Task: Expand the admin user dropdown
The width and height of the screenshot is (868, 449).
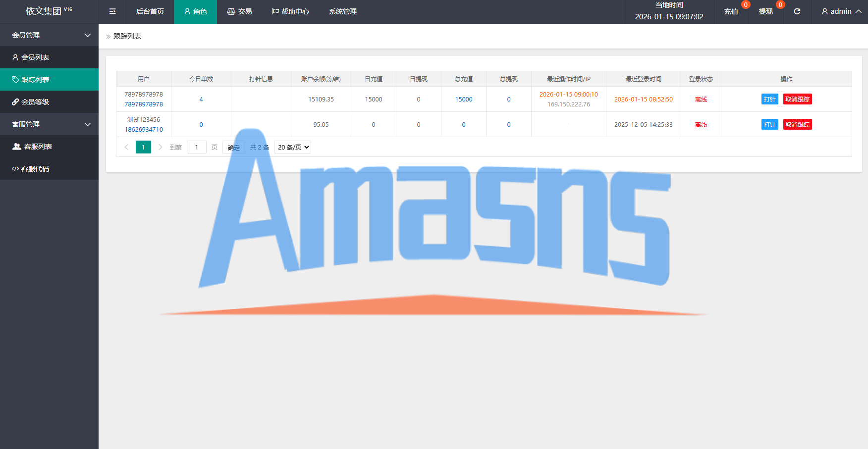Action: [x=842, y=11]
